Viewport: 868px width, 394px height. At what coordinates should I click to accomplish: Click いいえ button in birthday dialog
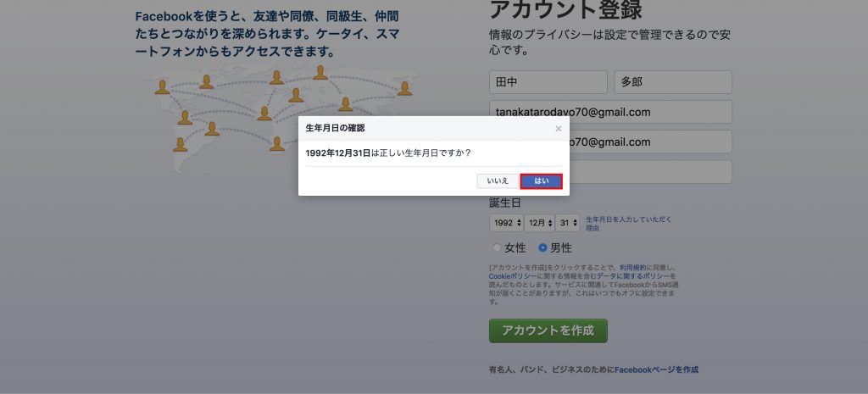click(498, 181)
